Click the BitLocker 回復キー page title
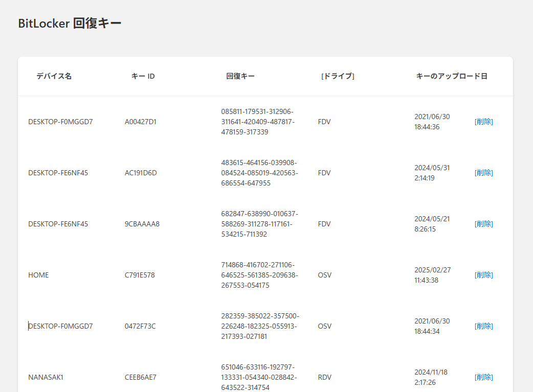Screen dimensions: 533x392 click(70, 23)
